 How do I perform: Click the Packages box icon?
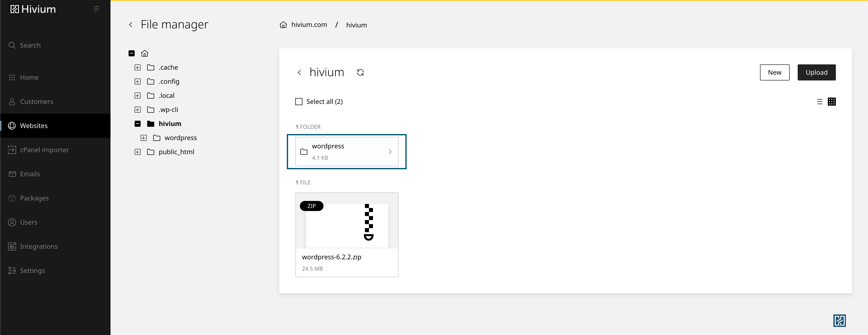[12, 198]
